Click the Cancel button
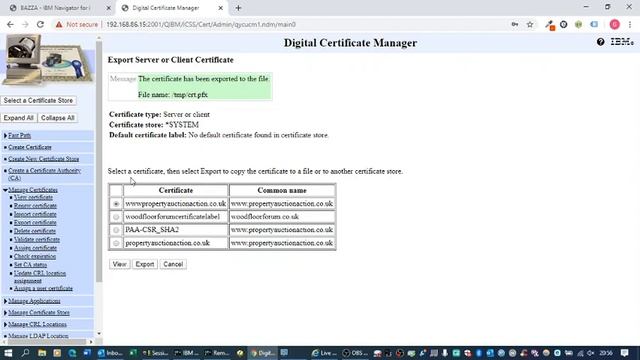Image resolution: width=640 pixels, height=360 pixels. point(173,264)
